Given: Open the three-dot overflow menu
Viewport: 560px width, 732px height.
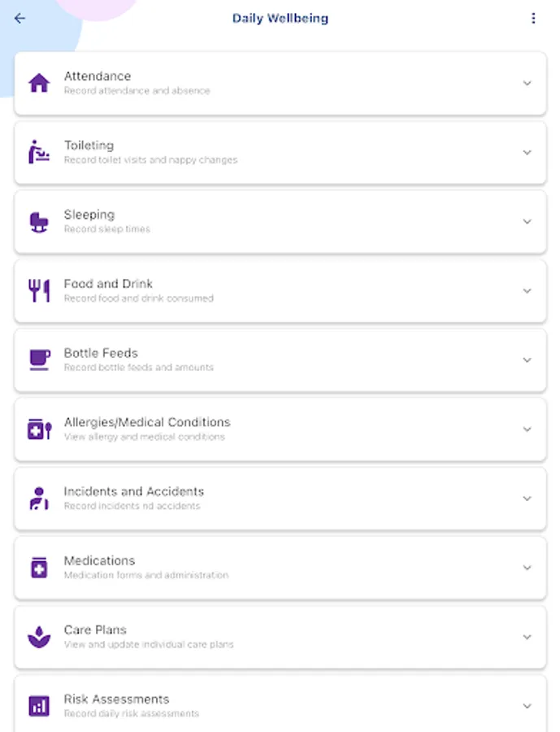Looking at the screenshot, I should coord(533,19).
